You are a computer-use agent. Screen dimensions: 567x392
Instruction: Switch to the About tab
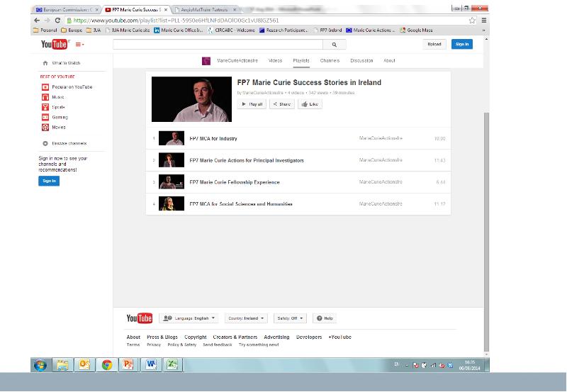pos(389,61)
